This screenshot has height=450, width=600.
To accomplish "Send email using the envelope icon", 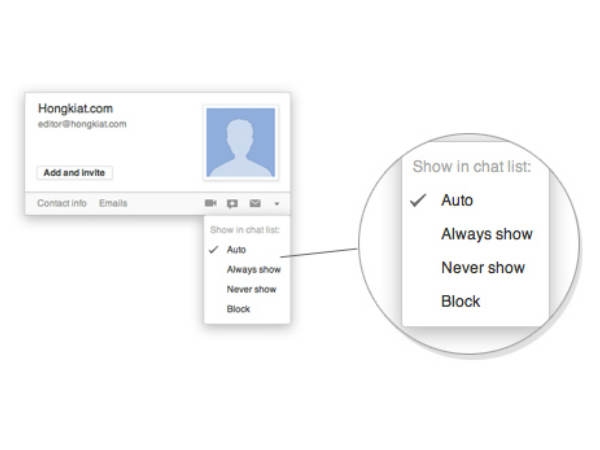I will [x=255, y=203].
